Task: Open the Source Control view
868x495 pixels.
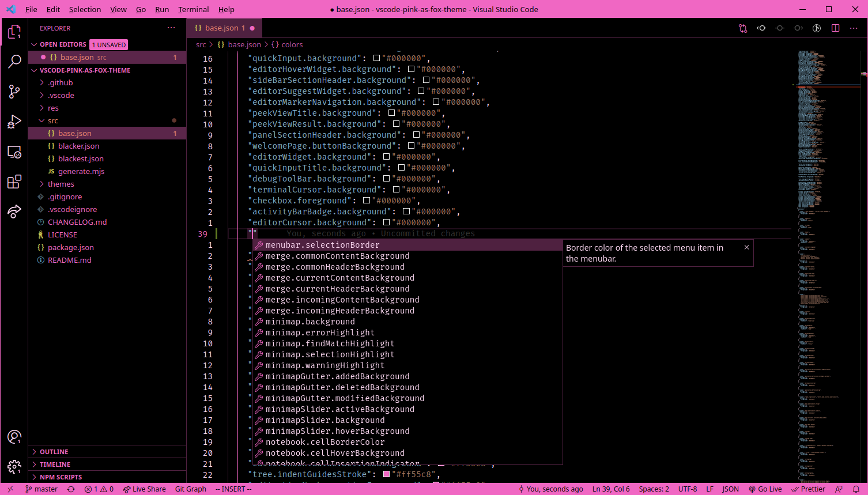Action: click(14, 92)
